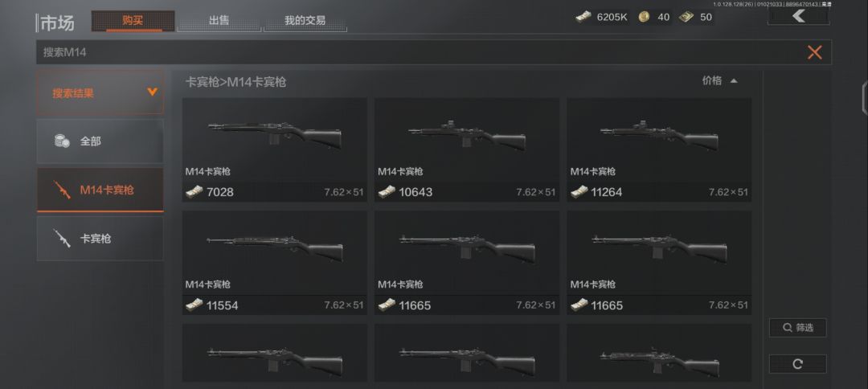Open the M14 listing priced 11554
Viewport: 868px width, 389px height.
click(275, 263)
